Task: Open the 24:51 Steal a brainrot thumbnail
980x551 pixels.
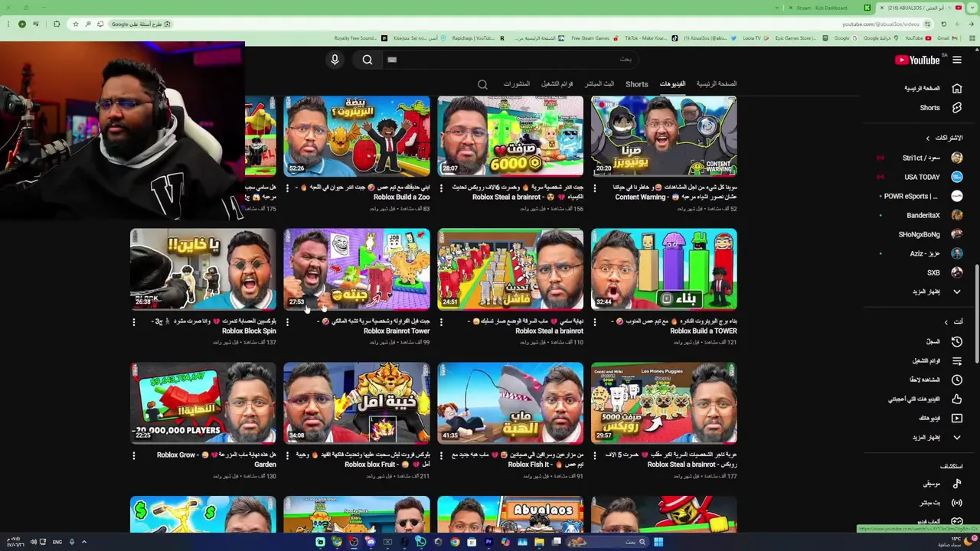Action: click(x=510, y=269)
